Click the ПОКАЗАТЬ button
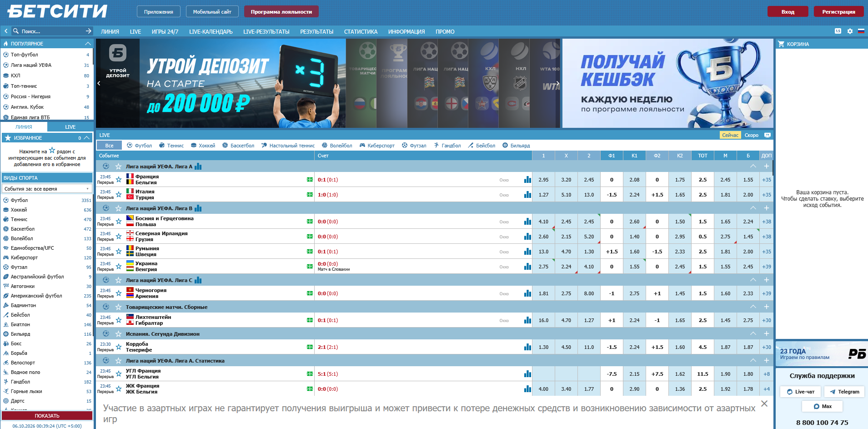This screenshot has height=429, width=868. pyautogui.click(x=47, y=416)
